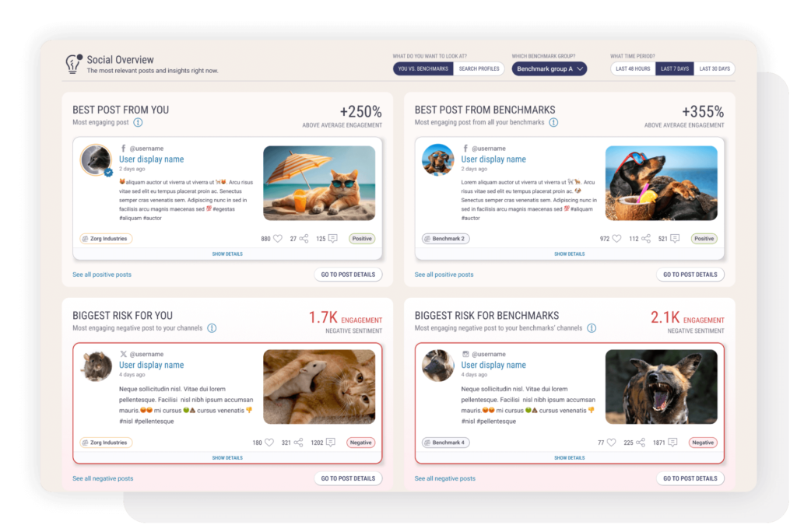797x532 pixels.
Task: Click the info icon in Biggest Risk for Benchmarks
Action: [x=592, y=328]
